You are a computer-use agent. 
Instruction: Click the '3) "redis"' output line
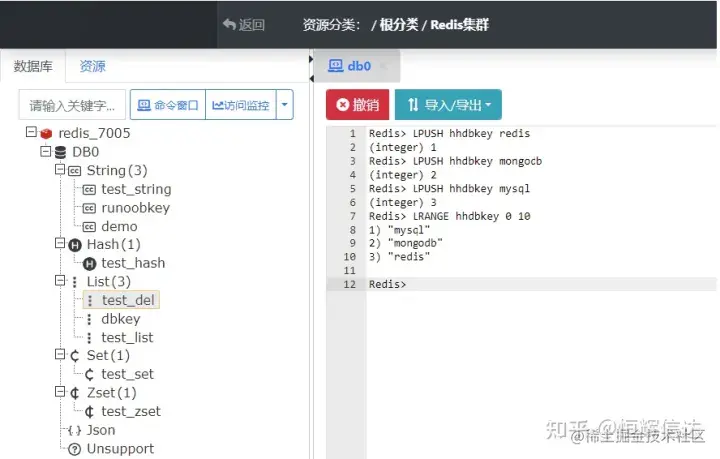[x=399, y=257]
